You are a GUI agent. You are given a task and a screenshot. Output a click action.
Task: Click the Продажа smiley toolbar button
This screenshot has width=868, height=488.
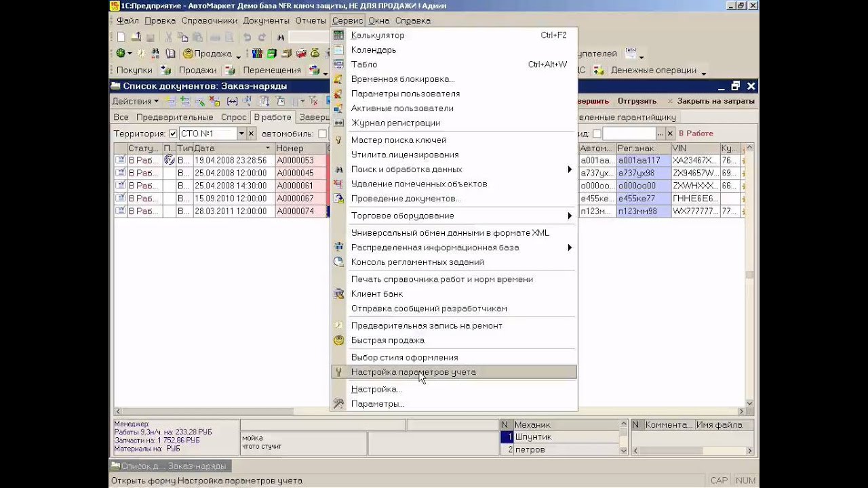(x=208, y=54)
